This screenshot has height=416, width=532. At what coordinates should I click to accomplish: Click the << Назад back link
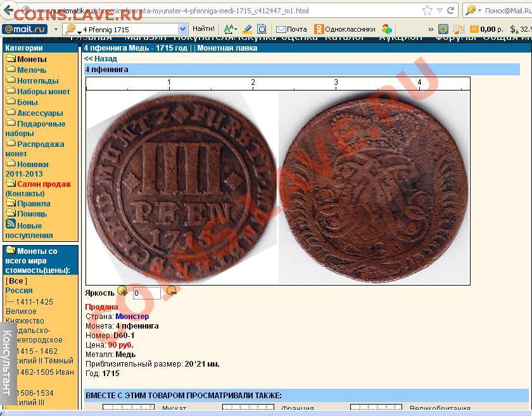coord(101,59)
